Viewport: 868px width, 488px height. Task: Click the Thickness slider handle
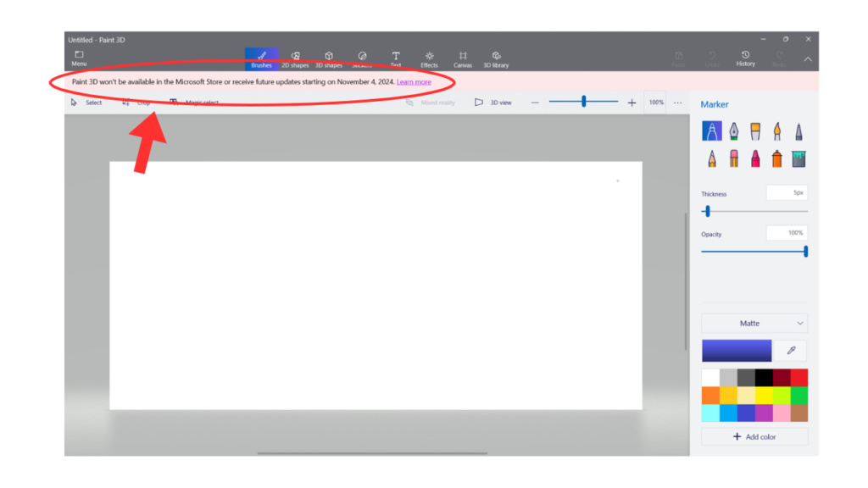(707, 211)
